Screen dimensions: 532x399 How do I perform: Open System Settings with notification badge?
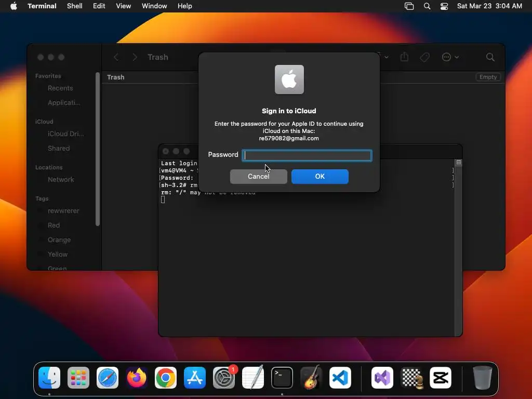(x=224, y=378)
